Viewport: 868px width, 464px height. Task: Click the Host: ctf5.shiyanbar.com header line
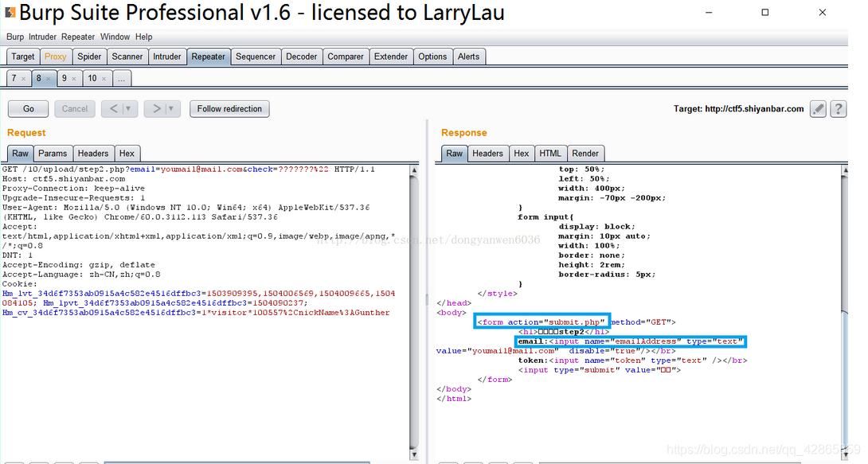(64, 178)
